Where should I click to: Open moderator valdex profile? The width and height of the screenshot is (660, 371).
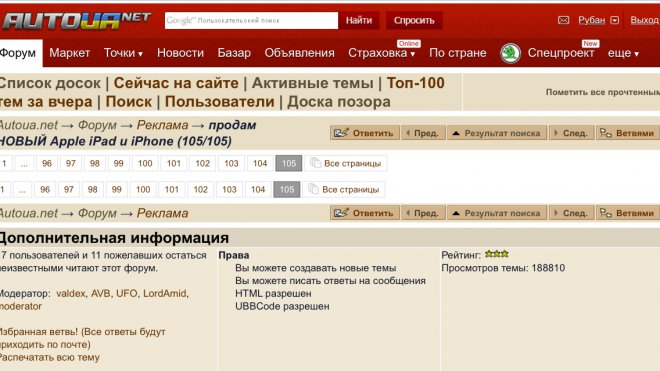click(71, 294)
